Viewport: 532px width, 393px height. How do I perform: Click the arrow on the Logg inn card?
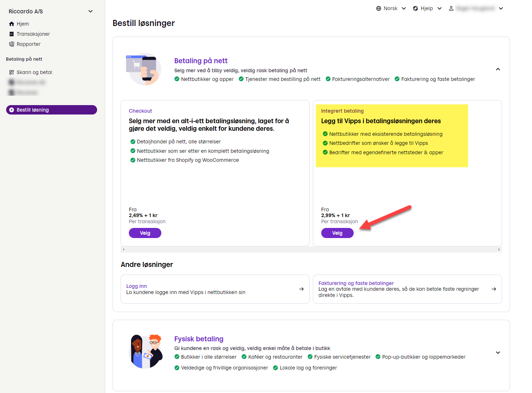[x=301, y=289]
